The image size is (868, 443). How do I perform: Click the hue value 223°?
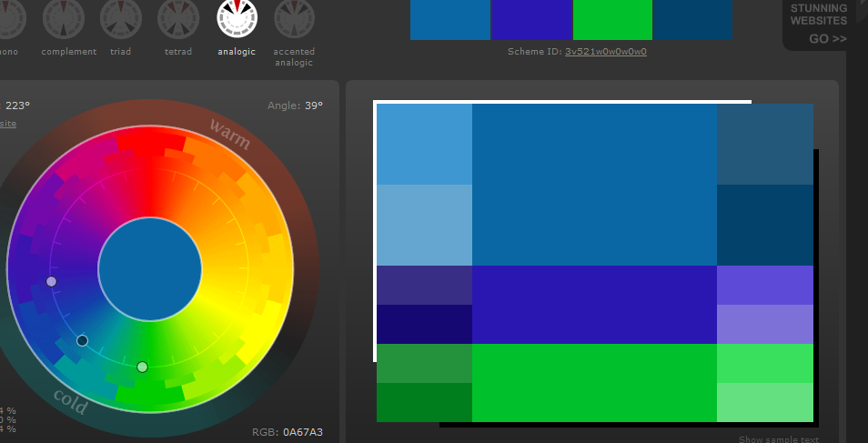tap(17, 106)
